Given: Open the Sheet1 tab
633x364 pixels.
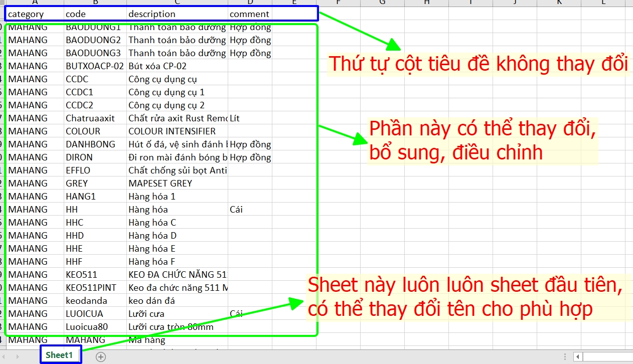Looking at the screenshot, I should point(60,355).
